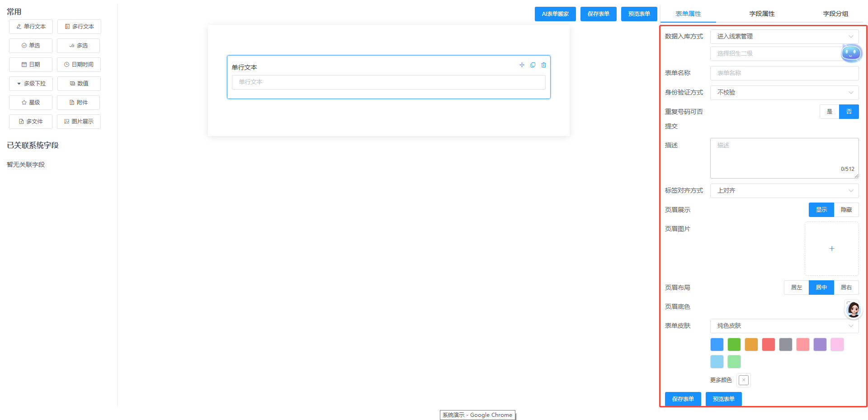Click the blue robot assistant icon
This screenshot has width=868, height=420.
851,53
